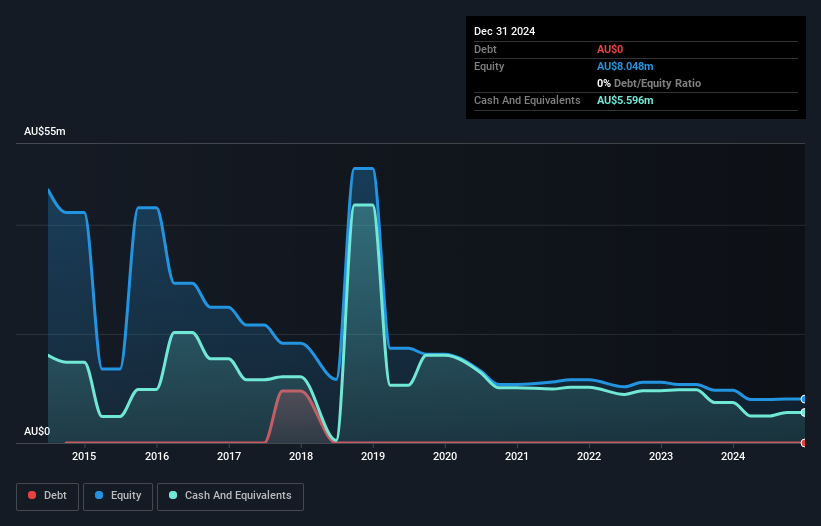Click the 2023 x-axis label
This screenshot has height=526, width=821.
tap(661, 456)
